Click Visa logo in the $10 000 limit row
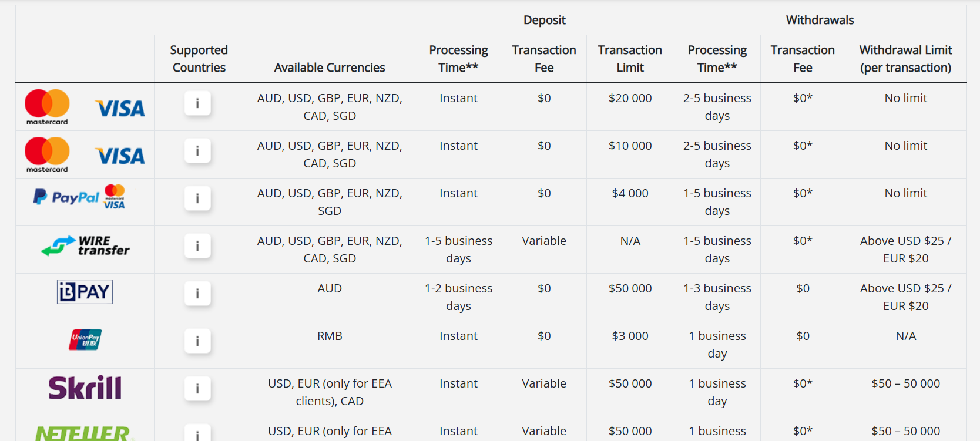This screenshot has width=980, height=441. pyautogui.click(x=120, y=156)
